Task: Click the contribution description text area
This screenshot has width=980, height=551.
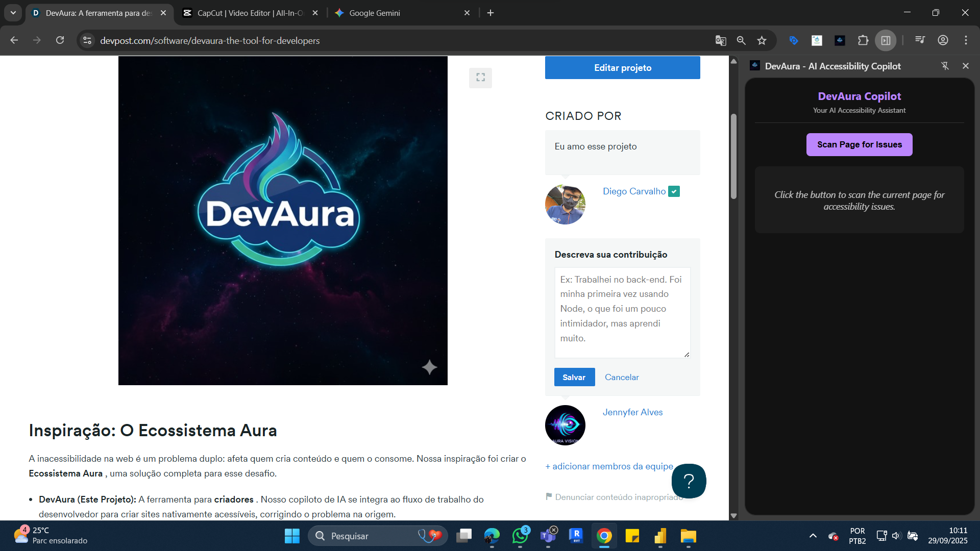Action: tap(622, 312)
